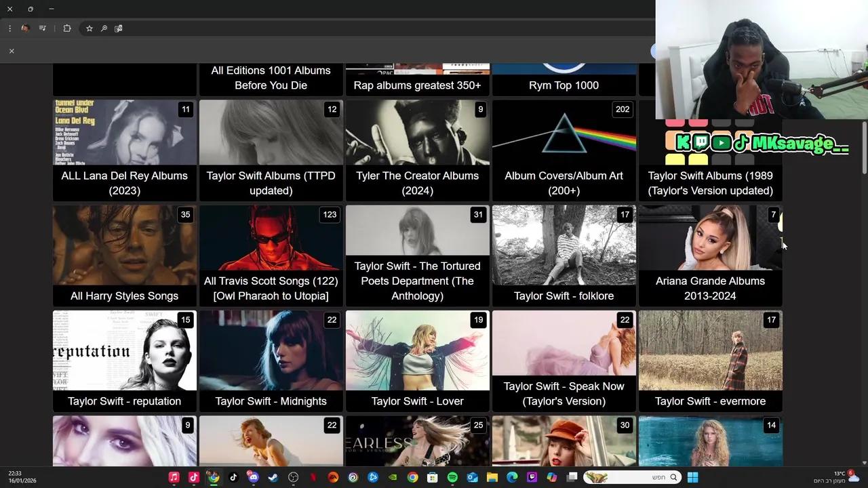Viewport: 868px width, 488px height.
Task: Open File Explorer from the taskbar
Action: coord(492,477)
